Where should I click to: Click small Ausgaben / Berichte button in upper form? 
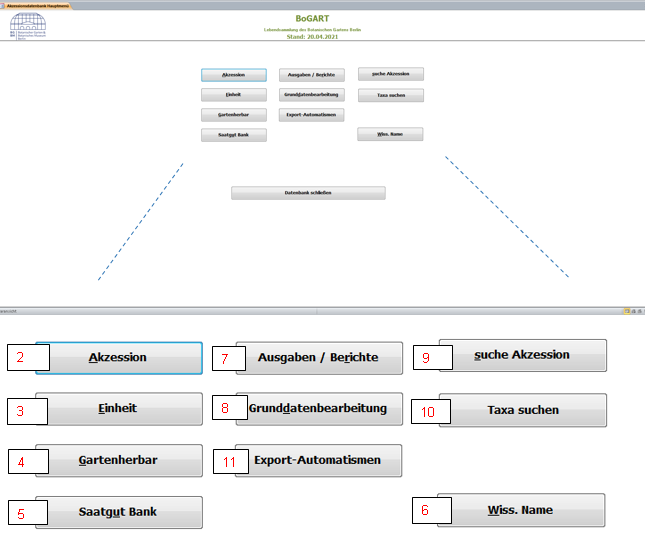click(x=311, y=75)
